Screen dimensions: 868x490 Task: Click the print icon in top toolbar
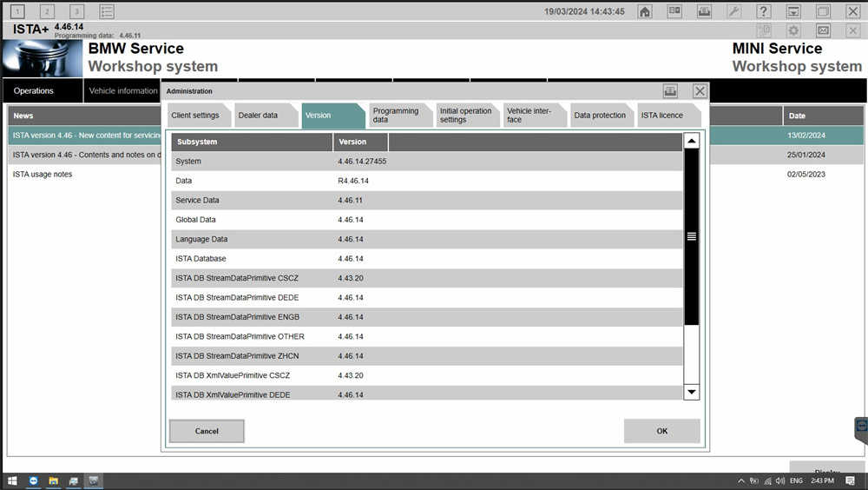tap(704, 11)
